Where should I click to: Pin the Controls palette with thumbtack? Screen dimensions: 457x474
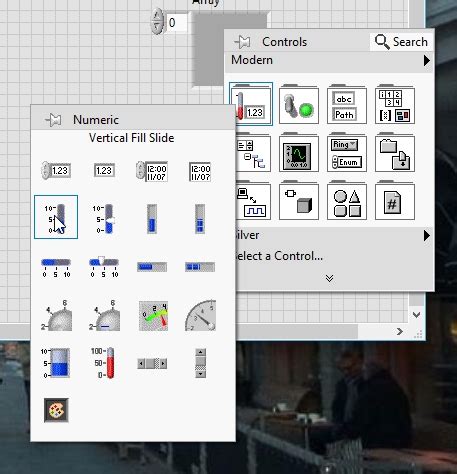coord(242,42)
